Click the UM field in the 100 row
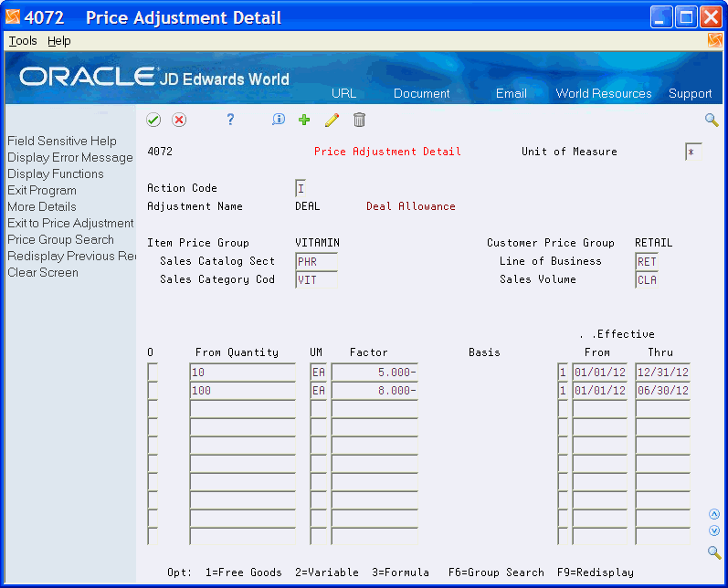Screen dimensions: 728x588 319,390
